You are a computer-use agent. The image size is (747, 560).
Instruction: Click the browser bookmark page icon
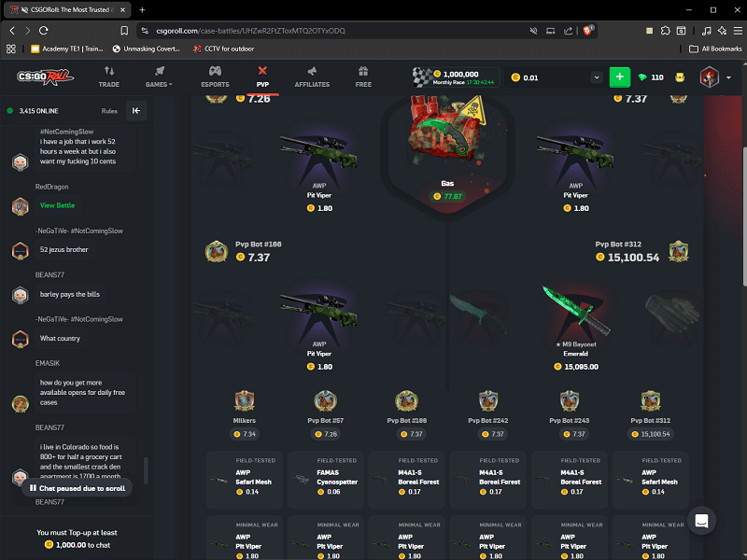tap(124, 31)
